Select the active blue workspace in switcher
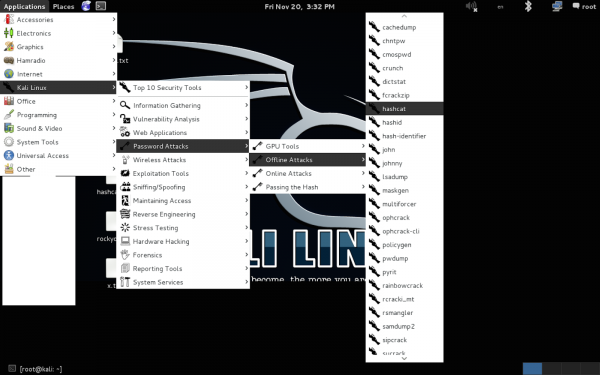This screenshot has width=600, height=375. coord(532,369)
